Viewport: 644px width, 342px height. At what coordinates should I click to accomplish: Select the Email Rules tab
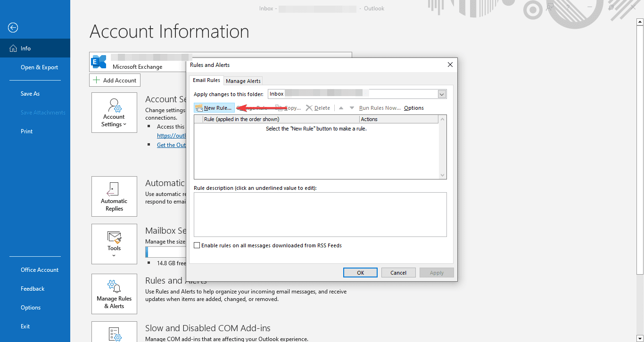click(206, 80)
